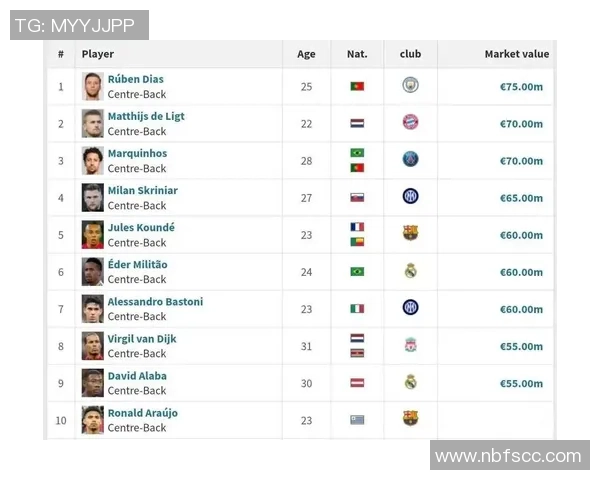Click the Marquinhos player photo thumbnail
Viewport: 600px width, 480px height.
pos(93,160)
